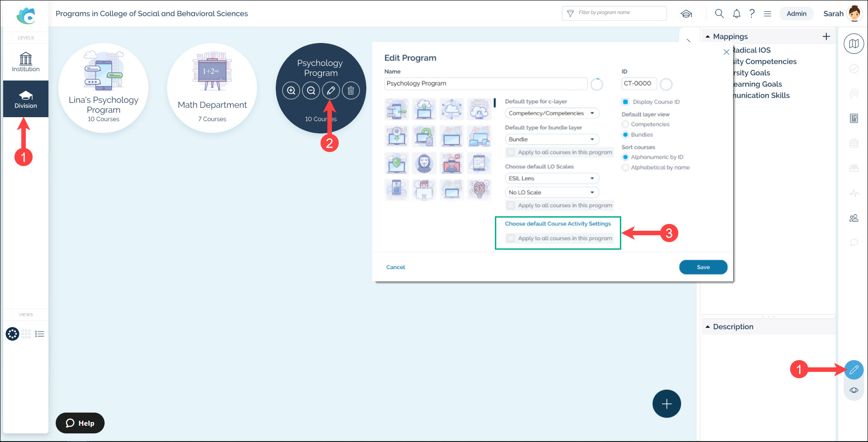Viewport: 868px width, 442px height.
Task: Click the trash icon on Psychology Program
Action: [351, 90]
